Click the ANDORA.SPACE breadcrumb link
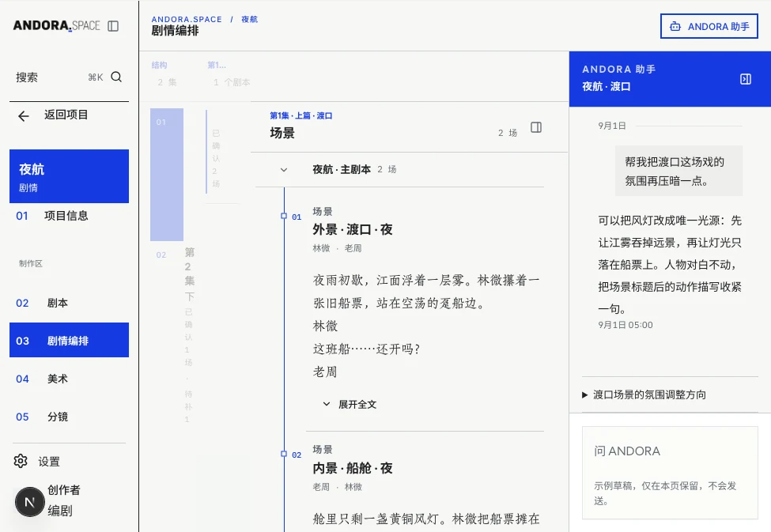 tap(187, 19)
